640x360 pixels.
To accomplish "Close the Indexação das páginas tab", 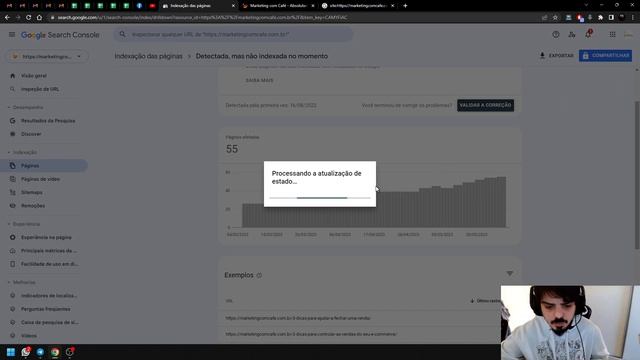I will pyautogui.click(x=233, y=6).
